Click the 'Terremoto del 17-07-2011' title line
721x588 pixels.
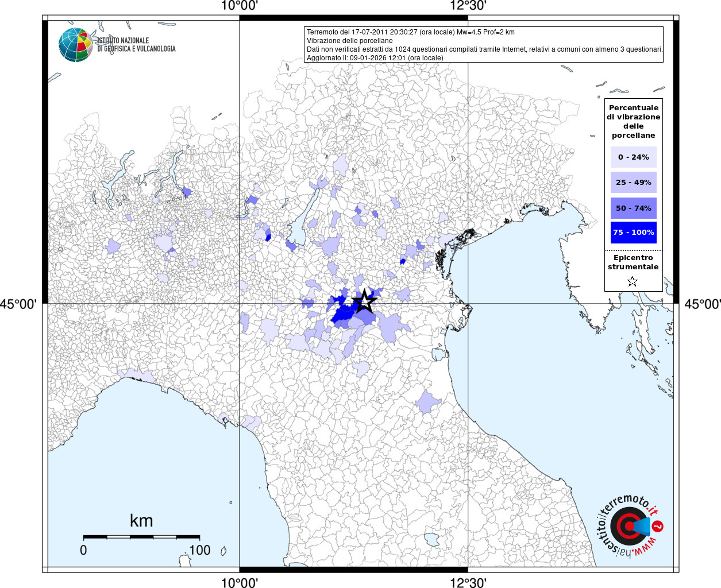point(410,32)
